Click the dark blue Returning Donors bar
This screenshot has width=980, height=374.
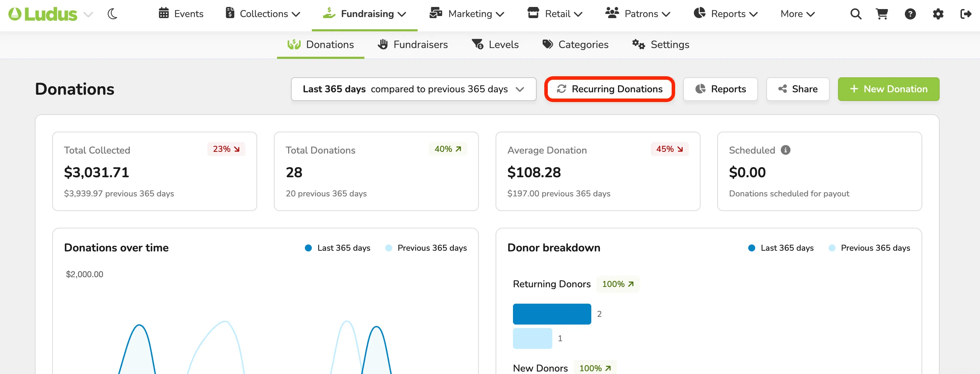click(x=552, y=314)
